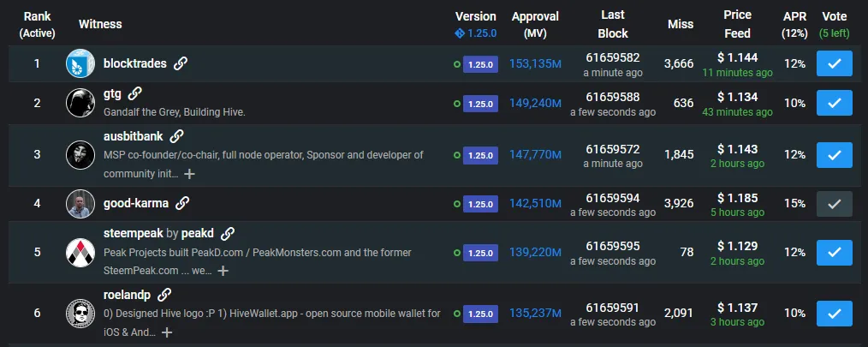Open ausbitbank witness name link

(x=134, y=136)
